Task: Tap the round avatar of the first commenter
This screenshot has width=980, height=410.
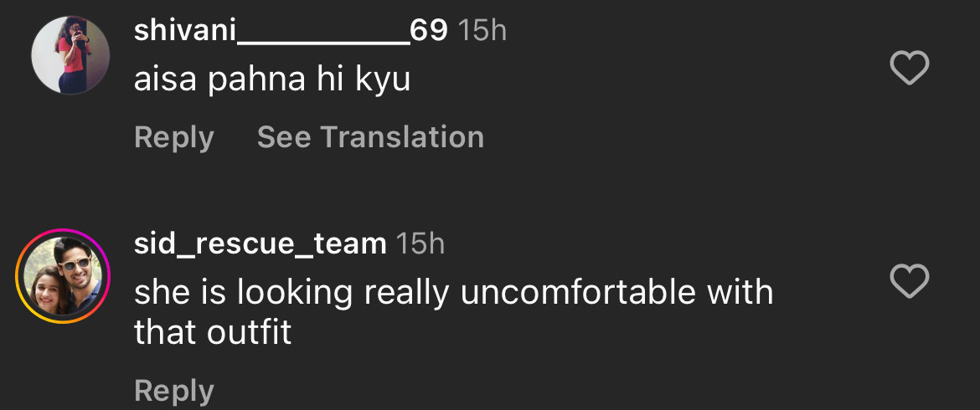Action: click(70, 55)
